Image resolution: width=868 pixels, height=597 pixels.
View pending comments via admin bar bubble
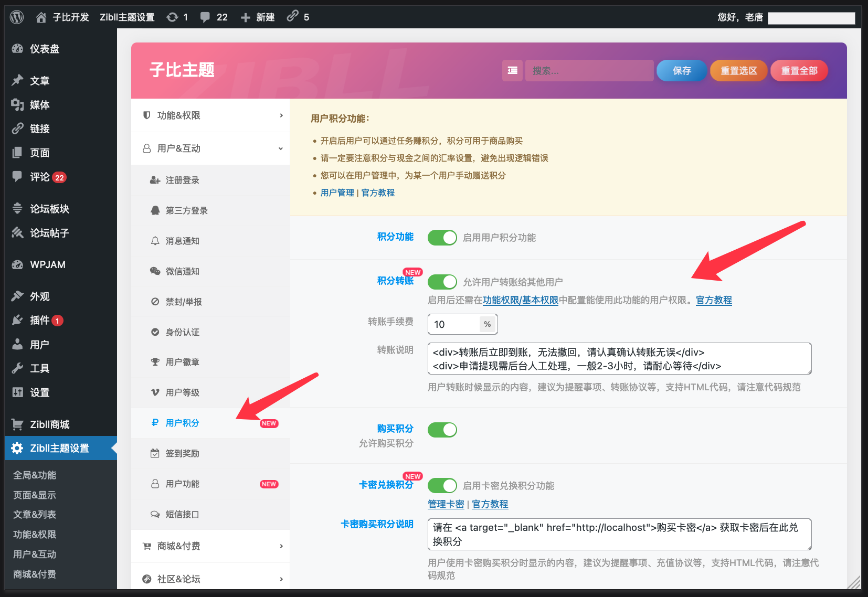(x=214, y=16)
